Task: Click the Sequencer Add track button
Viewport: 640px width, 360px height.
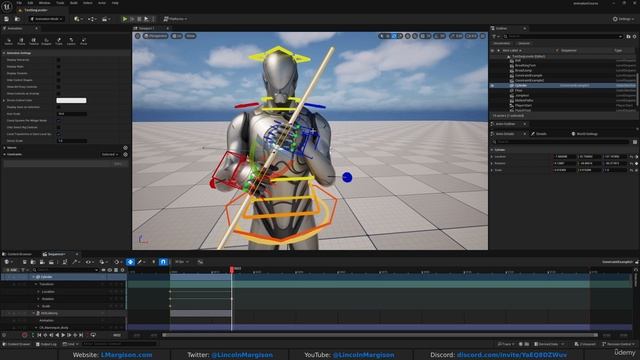Action: pos(11,270)
